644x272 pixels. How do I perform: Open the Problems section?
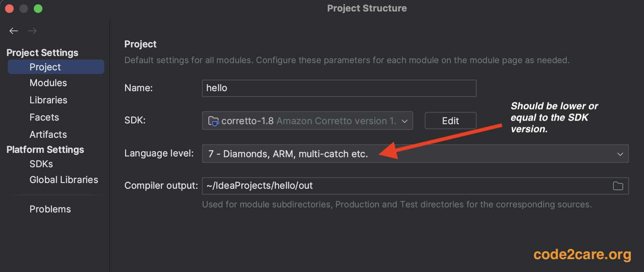pyautogui.click(x=50, y=209)
